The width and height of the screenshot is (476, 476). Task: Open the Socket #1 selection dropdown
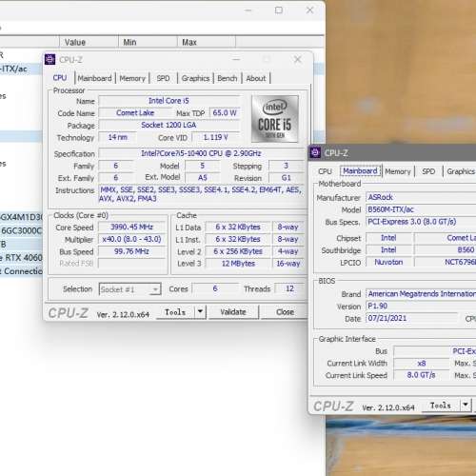tap(130, 289)
